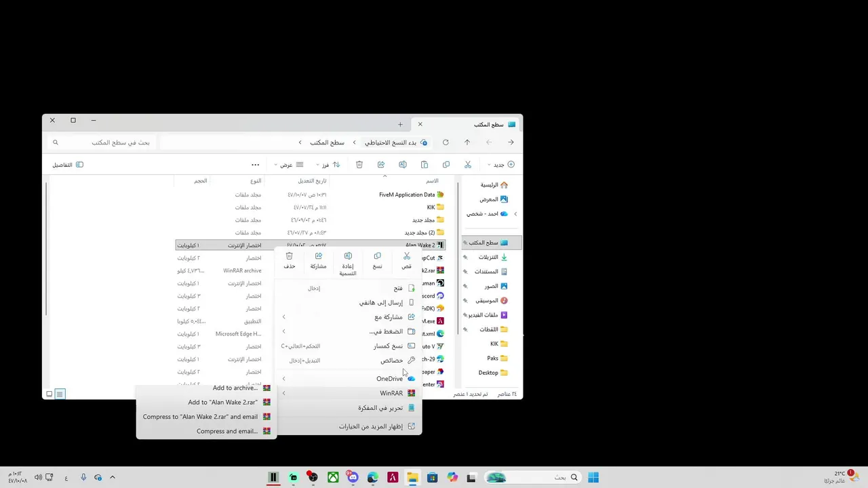Select إظهار المزيد من الخيارات
The width and height of the screenshot is (868, 488).
349,426
